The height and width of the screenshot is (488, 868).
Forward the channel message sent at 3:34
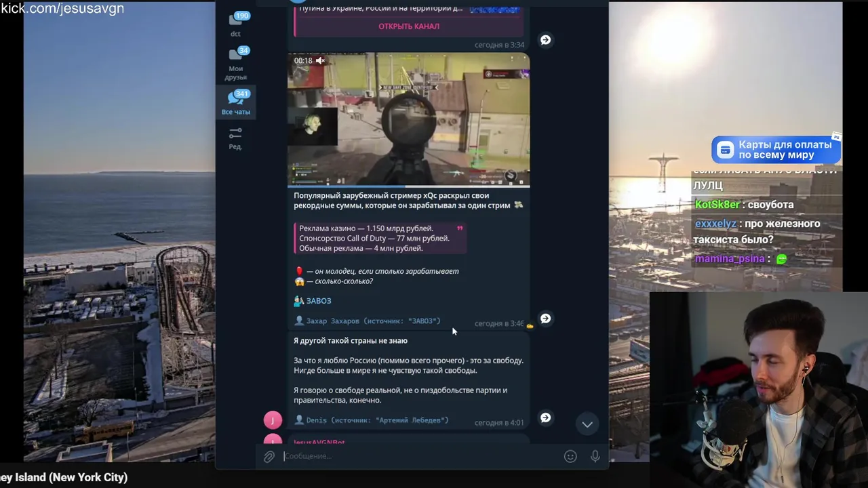545,40
